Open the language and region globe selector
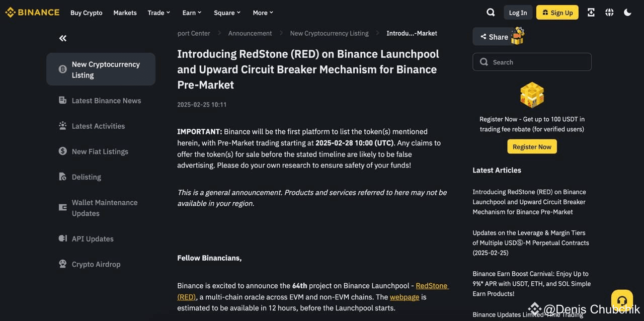 [x=609, y=12]
